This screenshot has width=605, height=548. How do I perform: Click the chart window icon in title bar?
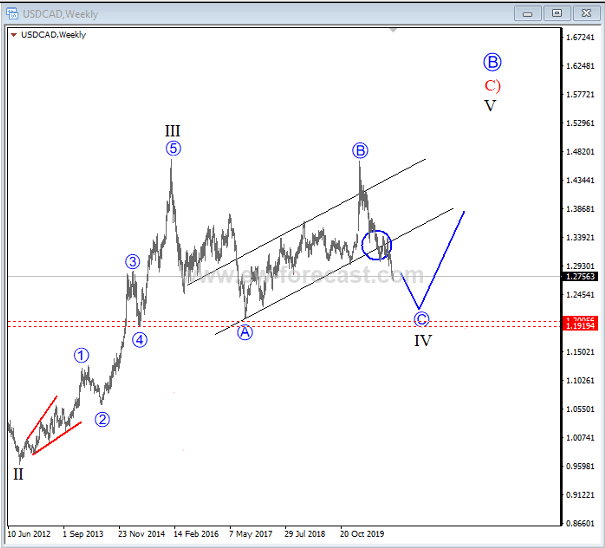(12, 12)
